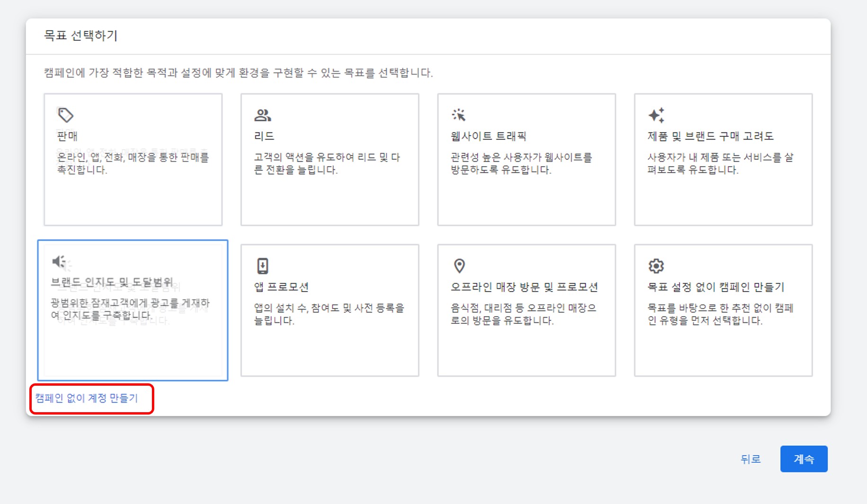Viewport: 867px width, 504px height.
Task: Click the location pin icon for 오프라인 매장 방문
Action: (460, 265)
